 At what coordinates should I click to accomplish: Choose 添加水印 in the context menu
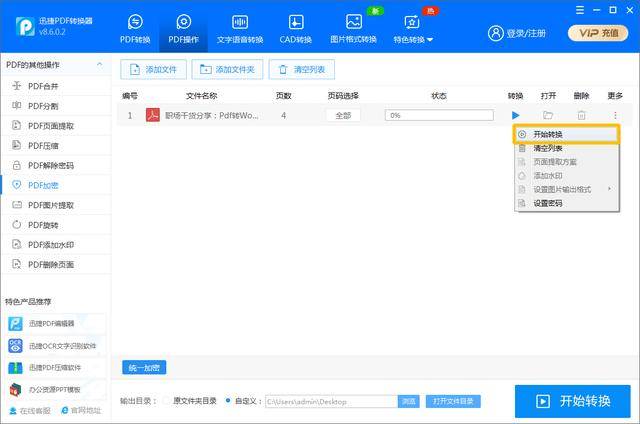[566, 176]
